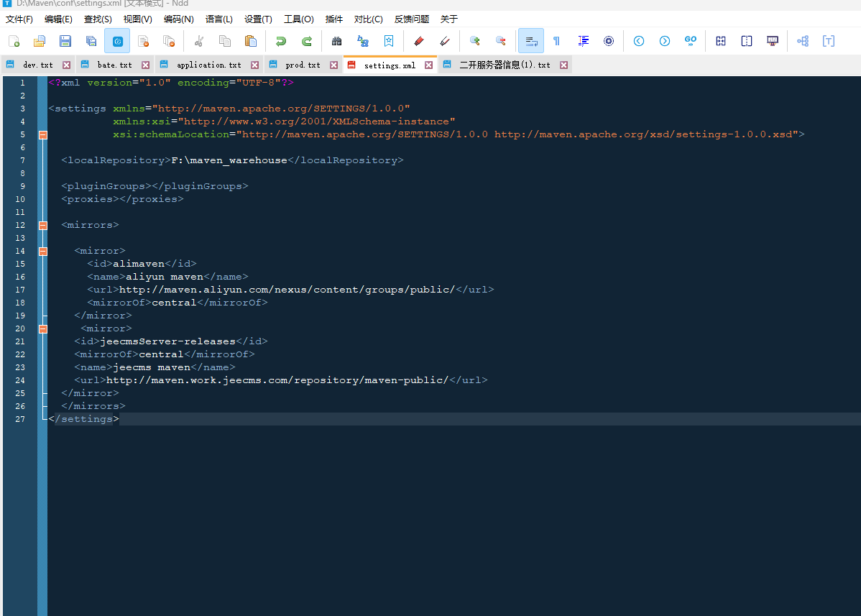Open the 编码(N) menu
This screenshot has width=861, height=616.
click(x=178, y=19)
